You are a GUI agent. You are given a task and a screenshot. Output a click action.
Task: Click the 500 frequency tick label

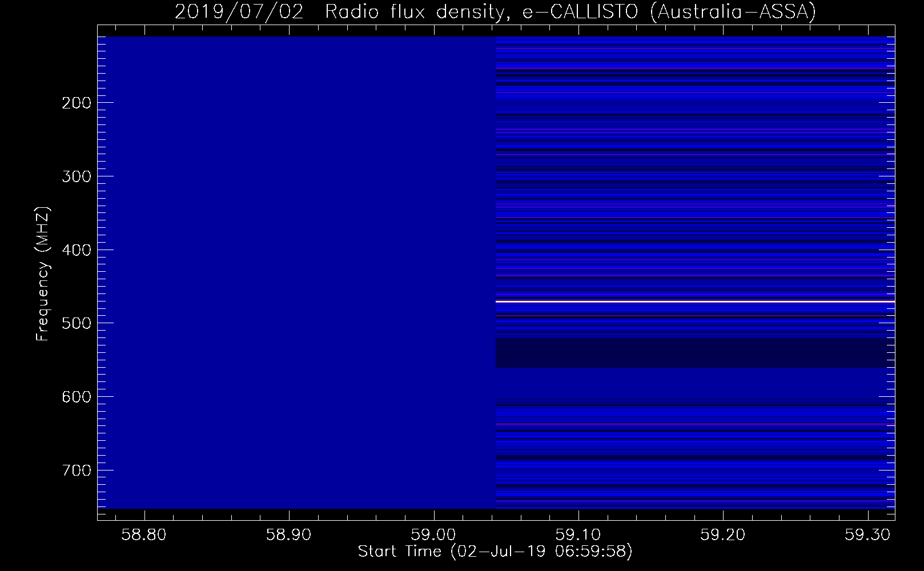pyautogui.click(x=76, y=323)
